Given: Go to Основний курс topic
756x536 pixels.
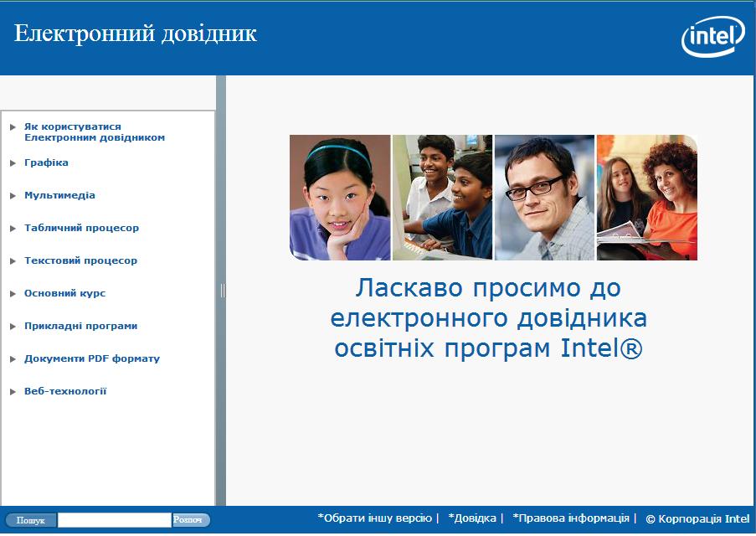Looking at the screenshot, I should 64,293.
